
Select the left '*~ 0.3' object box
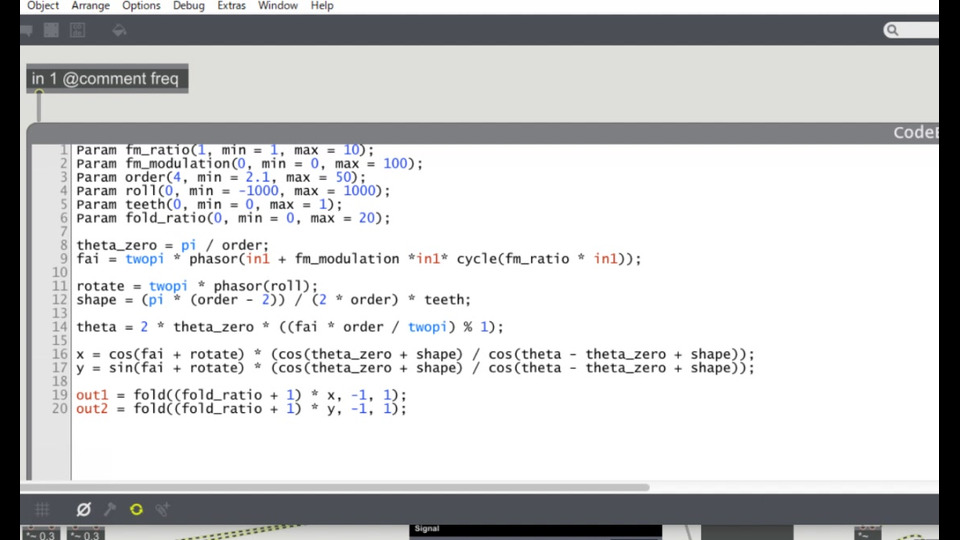point(40,534)
